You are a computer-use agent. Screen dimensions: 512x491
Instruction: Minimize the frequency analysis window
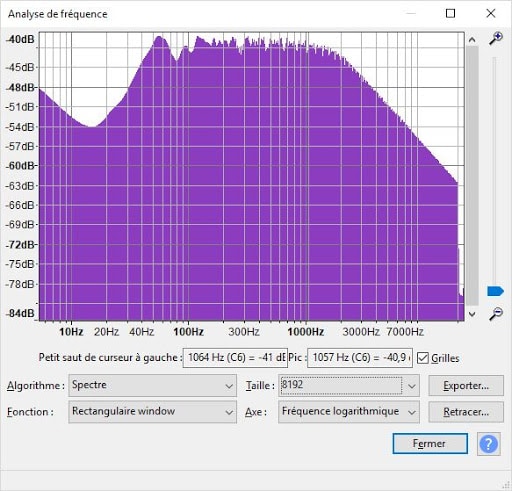(411, 13)
